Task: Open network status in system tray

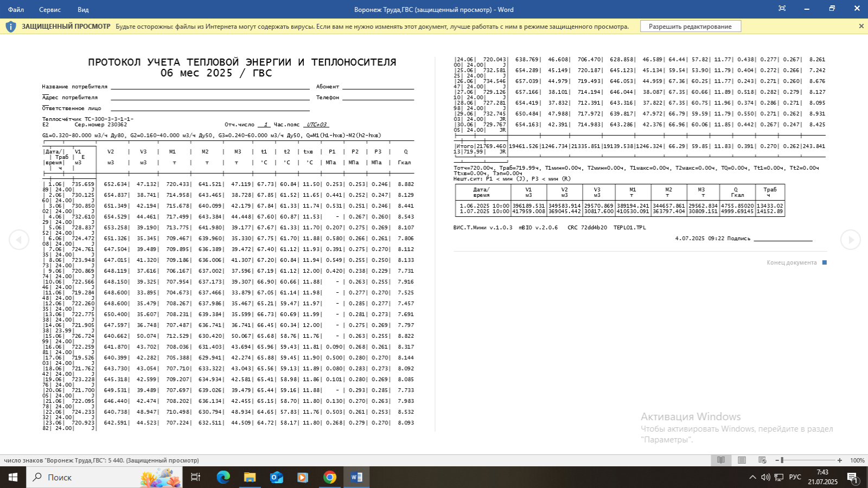Action: pos(778,477)
